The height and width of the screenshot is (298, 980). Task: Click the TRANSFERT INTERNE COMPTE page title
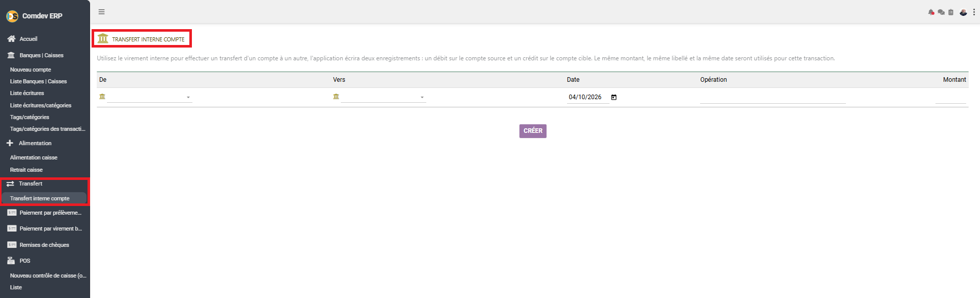point(148,39)
